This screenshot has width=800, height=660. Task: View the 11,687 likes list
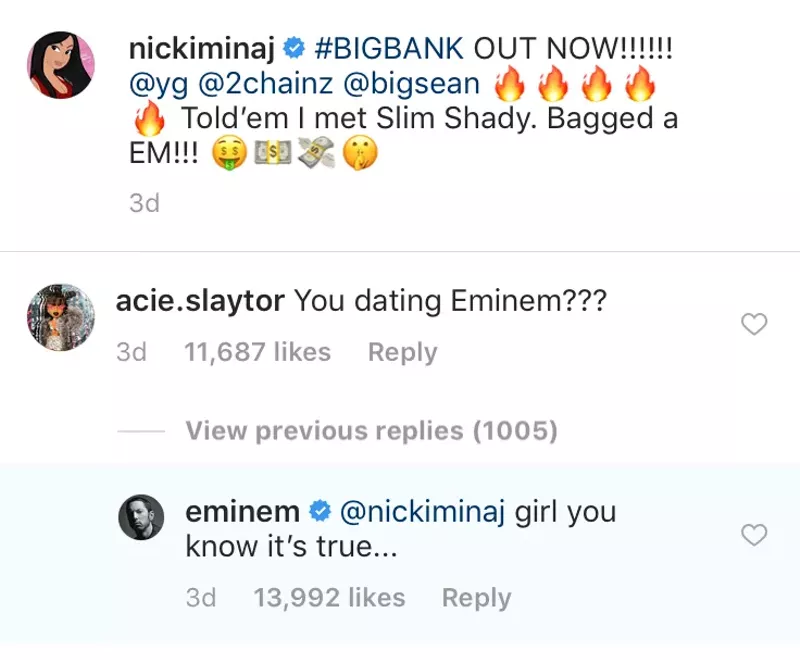(258, 352)
